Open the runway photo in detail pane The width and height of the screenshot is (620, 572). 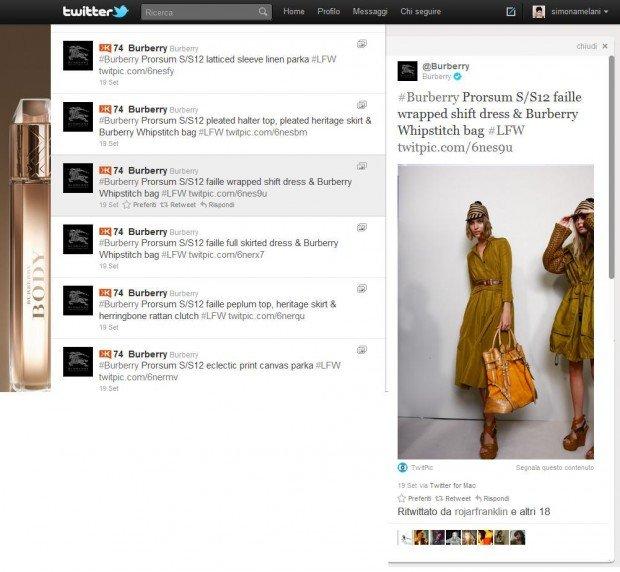click(x=495, y=311)
